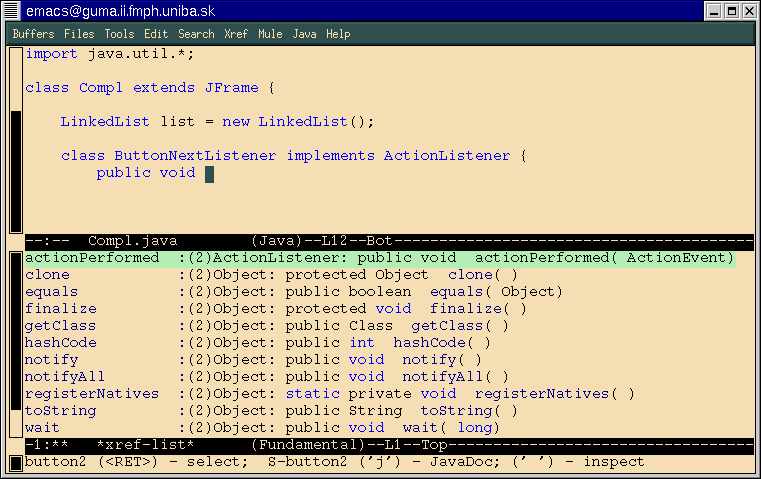Click the *xref-list* mode line
The width and height of the screenshot is (761, 479).
[x=389, y=445]
